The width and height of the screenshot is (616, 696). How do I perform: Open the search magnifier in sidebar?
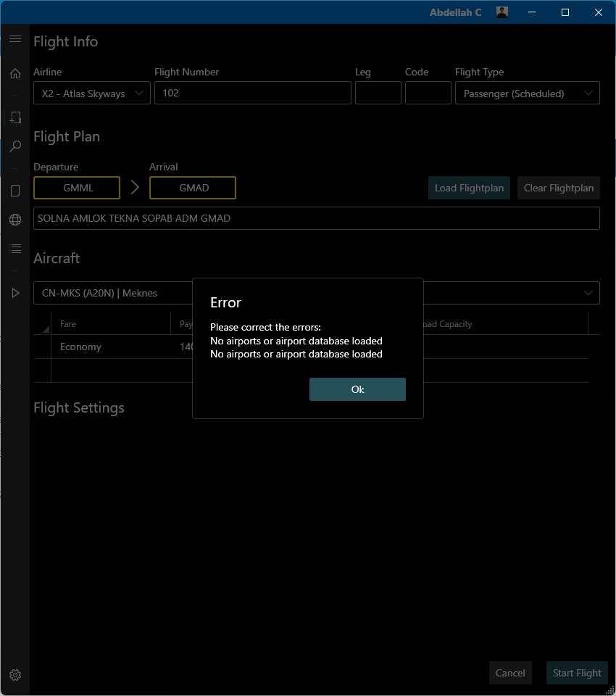click(x=14, y=147)
